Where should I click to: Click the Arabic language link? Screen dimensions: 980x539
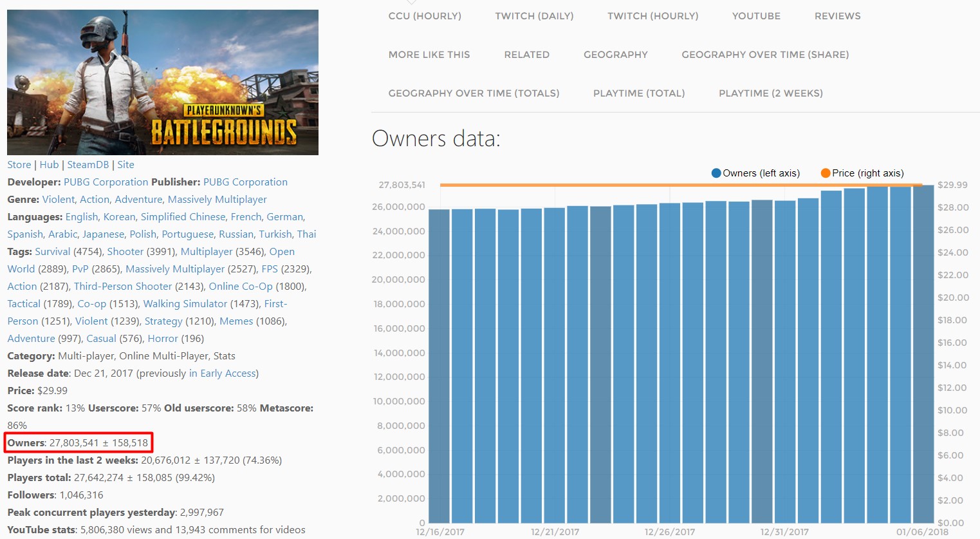point(63,234)
